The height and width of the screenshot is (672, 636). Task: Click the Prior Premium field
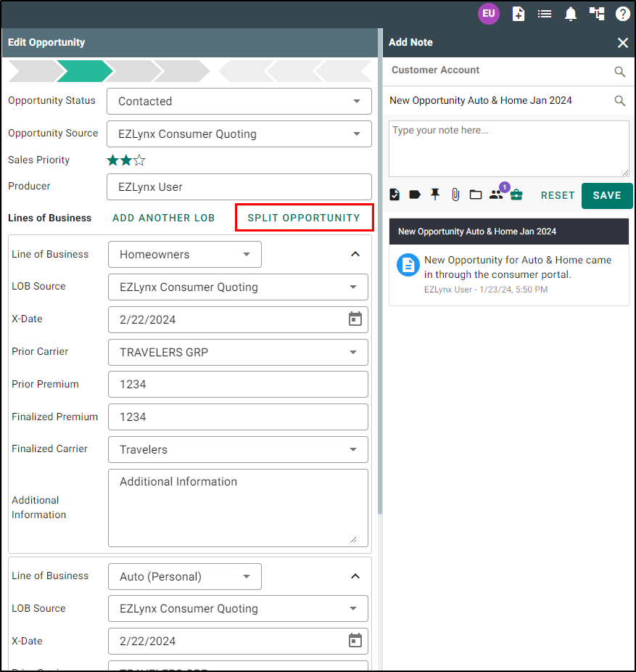click(x=238, y=385)
